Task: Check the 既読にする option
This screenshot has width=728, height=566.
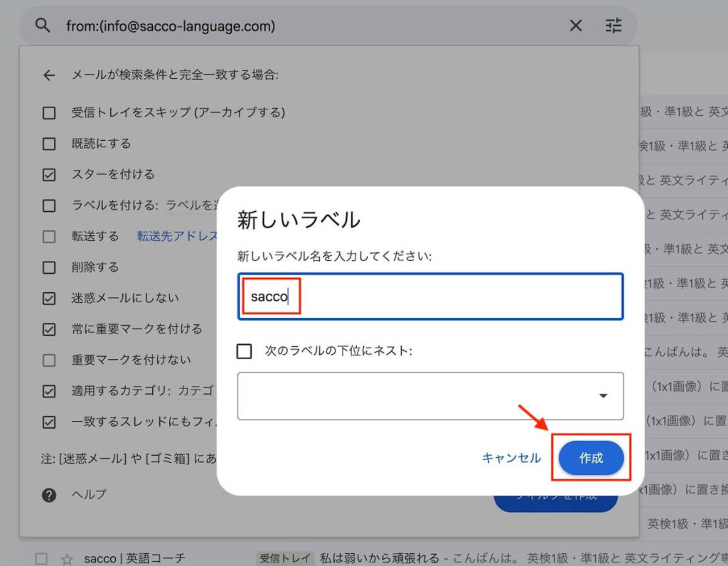Action: coord(48,144)
